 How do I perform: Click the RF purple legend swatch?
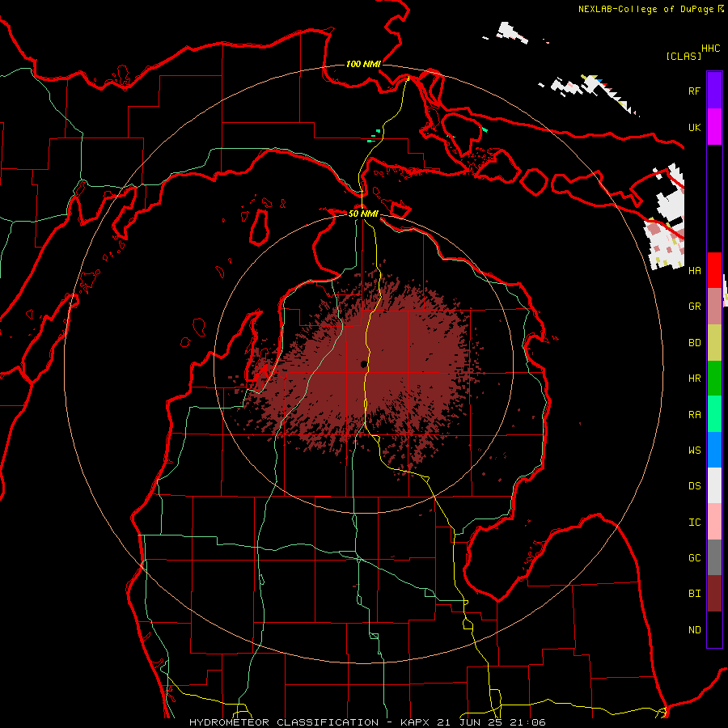(714, 91)
